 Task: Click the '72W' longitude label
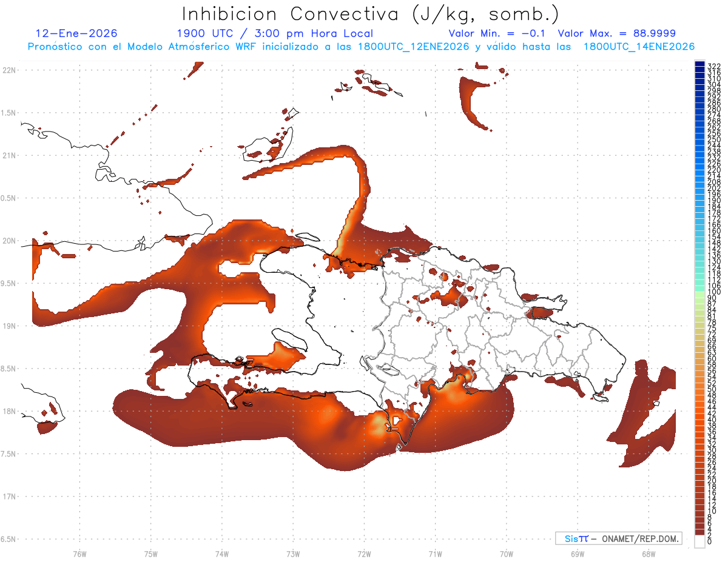[364, 554]
